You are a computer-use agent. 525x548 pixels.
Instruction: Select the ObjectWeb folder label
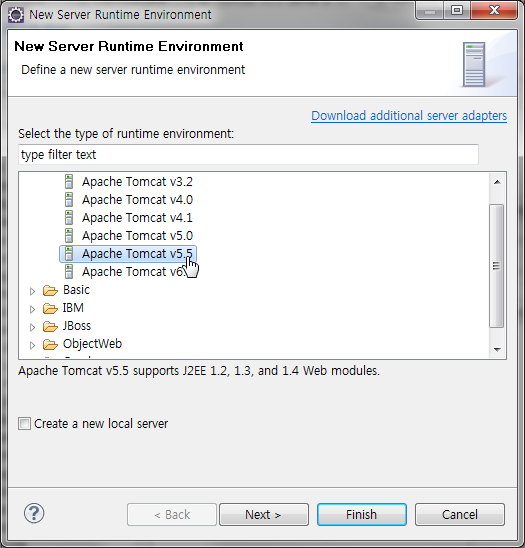coord(92,344)
